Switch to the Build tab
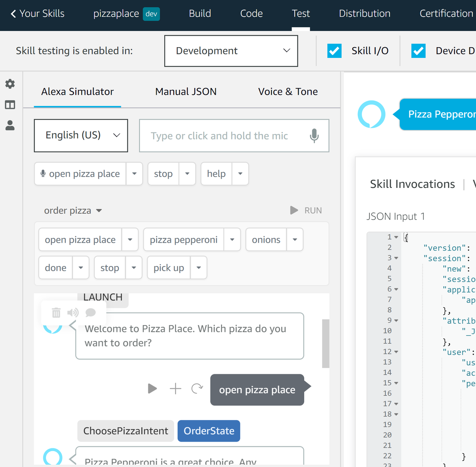Image resolution: width=476 pixels, height=467 pixels. 200,13
